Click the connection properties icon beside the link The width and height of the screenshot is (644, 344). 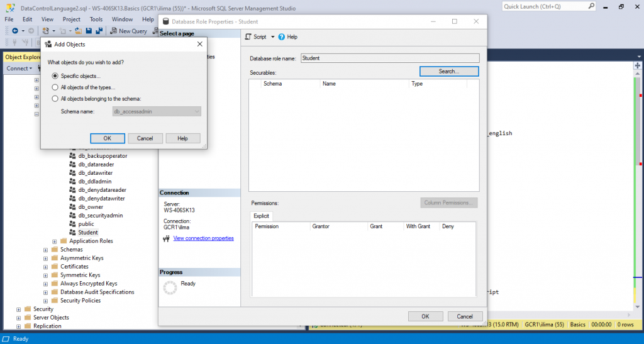(166, 238)
